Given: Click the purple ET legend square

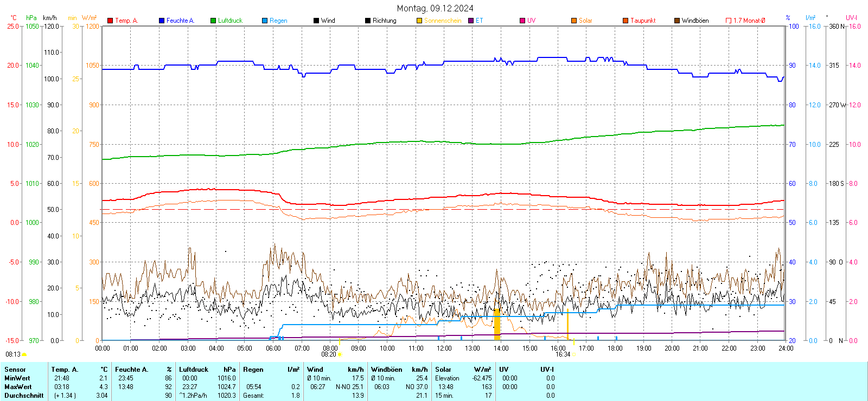Looking at the screenshot, I should point(471,21).
